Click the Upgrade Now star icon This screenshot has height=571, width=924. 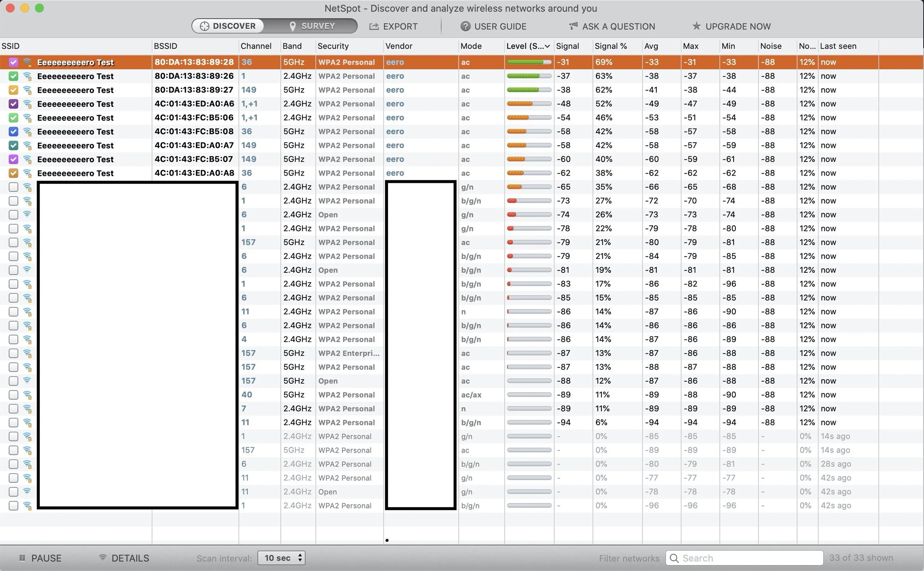click(x=696, y=26)
